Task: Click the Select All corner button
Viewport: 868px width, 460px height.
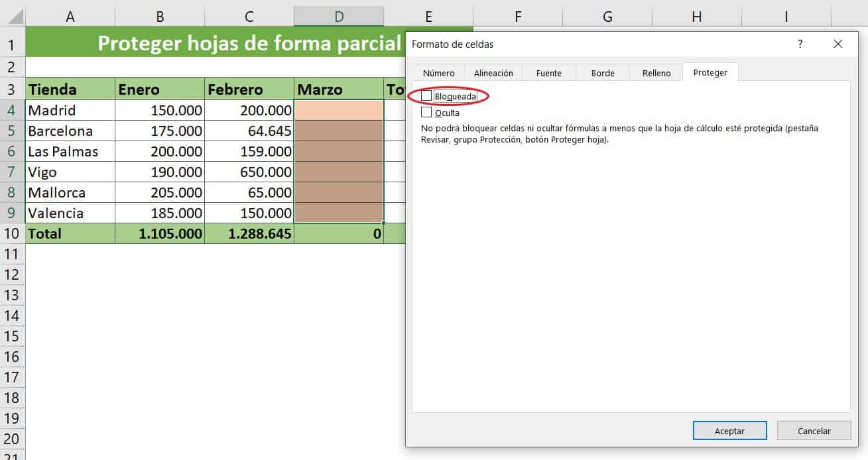Action: tap(13, 17)
